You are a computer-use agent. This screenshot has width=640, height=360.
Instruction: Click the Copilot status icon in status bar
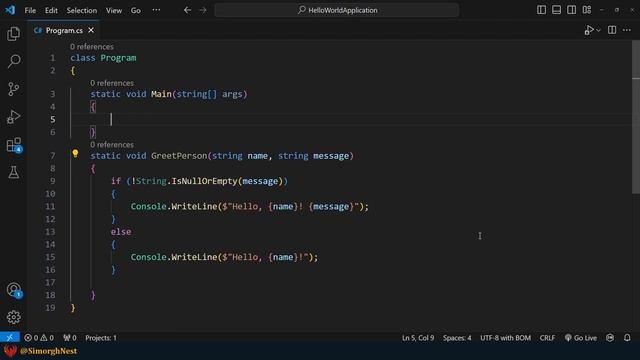610,338
